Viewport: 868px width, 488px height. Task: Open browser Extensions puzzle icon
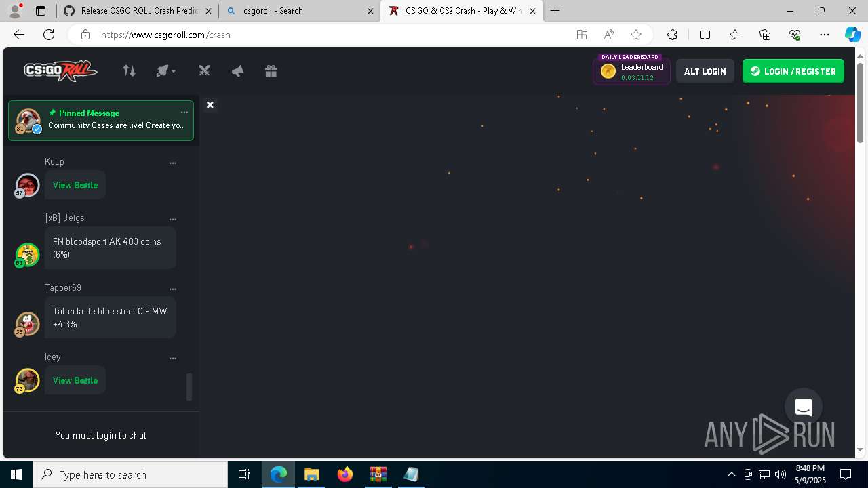[x=672, y=35]
